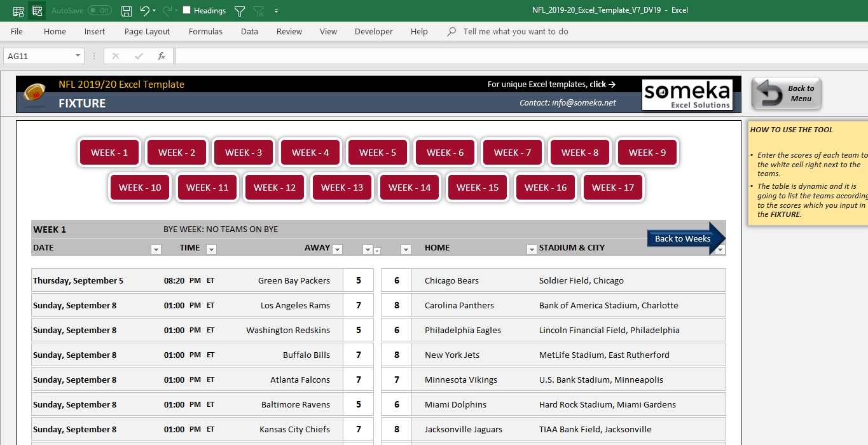Click the WEEK - 16 button
This screenshot has height=445, width=868.
coord(546,188)
